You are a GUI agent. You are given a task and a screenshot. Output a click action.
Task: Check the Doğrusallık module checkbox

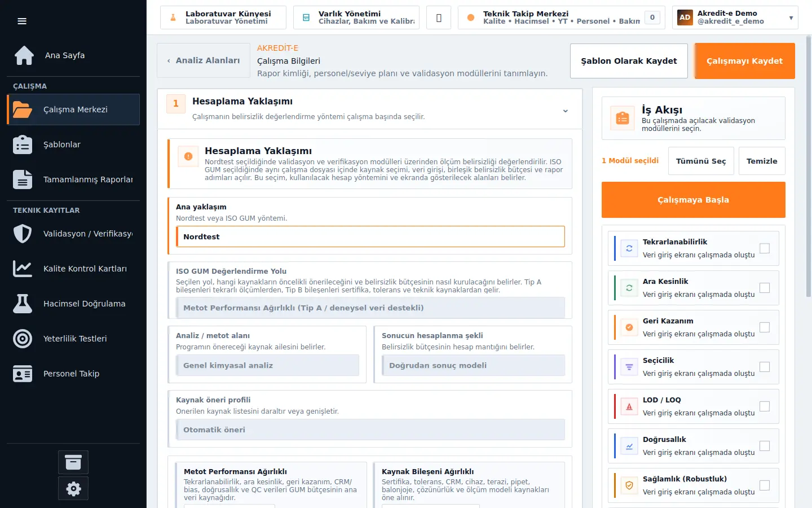coord(765,446)
